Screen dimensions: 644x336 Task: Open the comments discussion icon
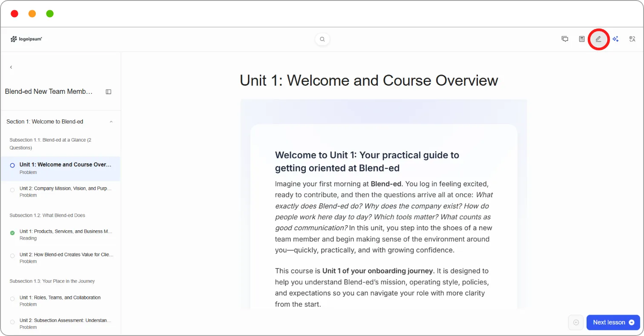tap(565, 39)
